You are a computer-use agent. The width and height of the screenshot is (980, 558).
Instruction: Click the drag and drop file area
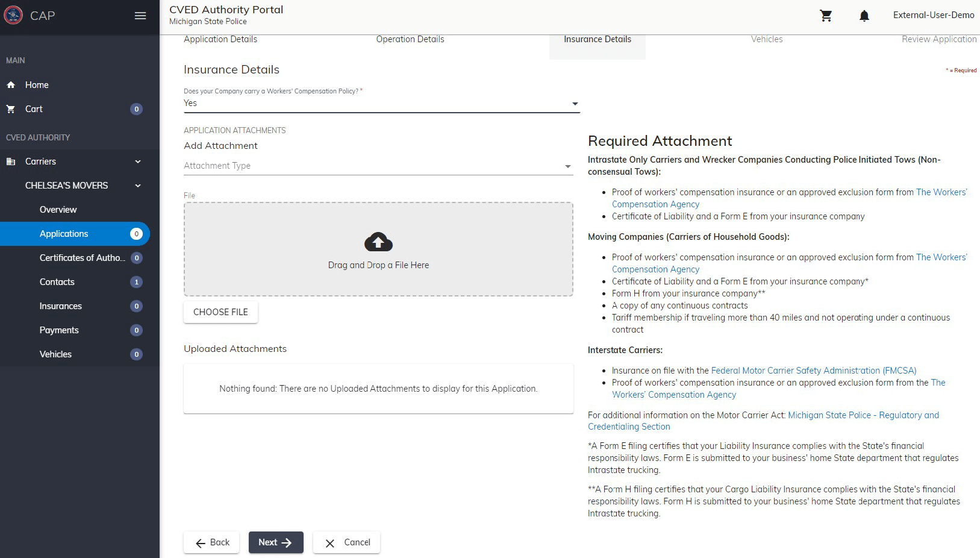[x=378, y=249]
